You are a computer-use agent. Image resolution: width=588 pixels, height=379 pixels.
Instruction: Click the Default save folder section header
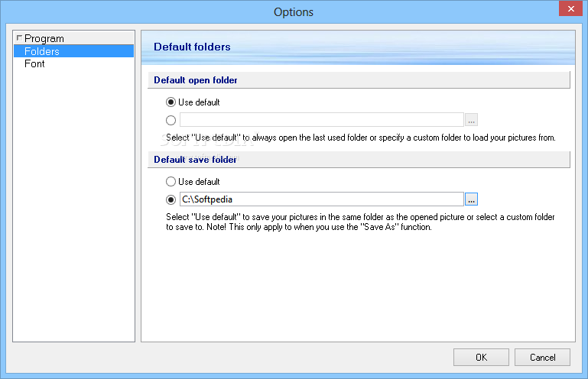(x=359, y=160)
